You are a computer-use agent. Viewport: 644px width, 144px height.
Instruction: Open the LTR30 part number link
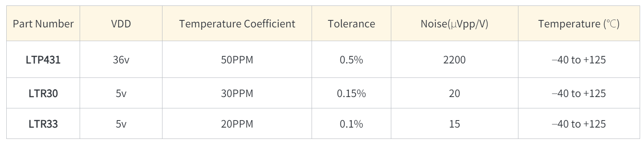click(43, 94)
